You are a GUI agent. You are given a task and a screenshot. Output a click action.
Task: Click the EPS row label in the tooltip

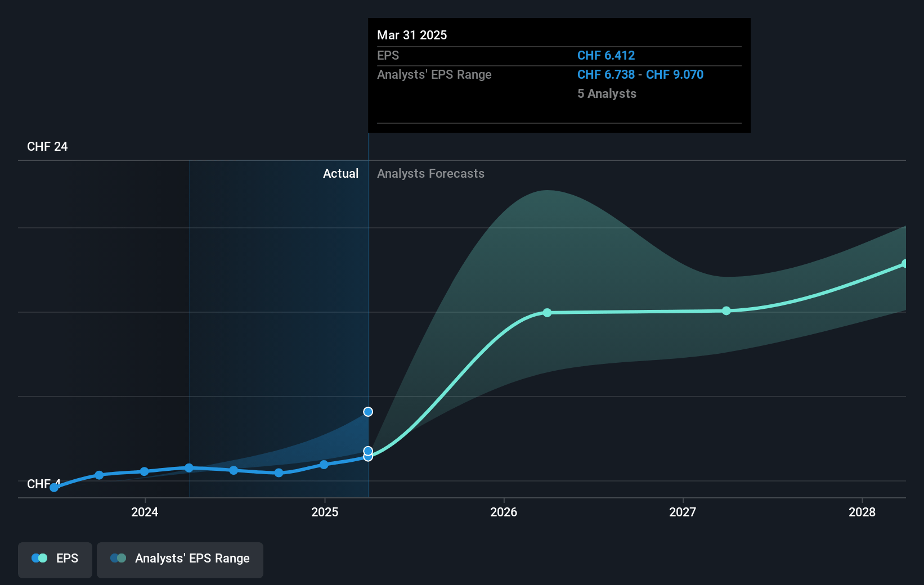pos(388,56)
